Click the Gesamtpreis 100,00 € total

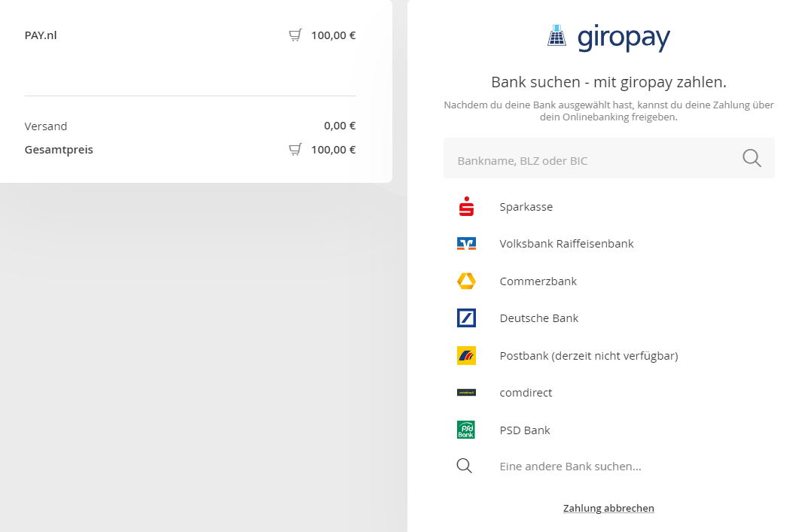[x=334, y=150]
